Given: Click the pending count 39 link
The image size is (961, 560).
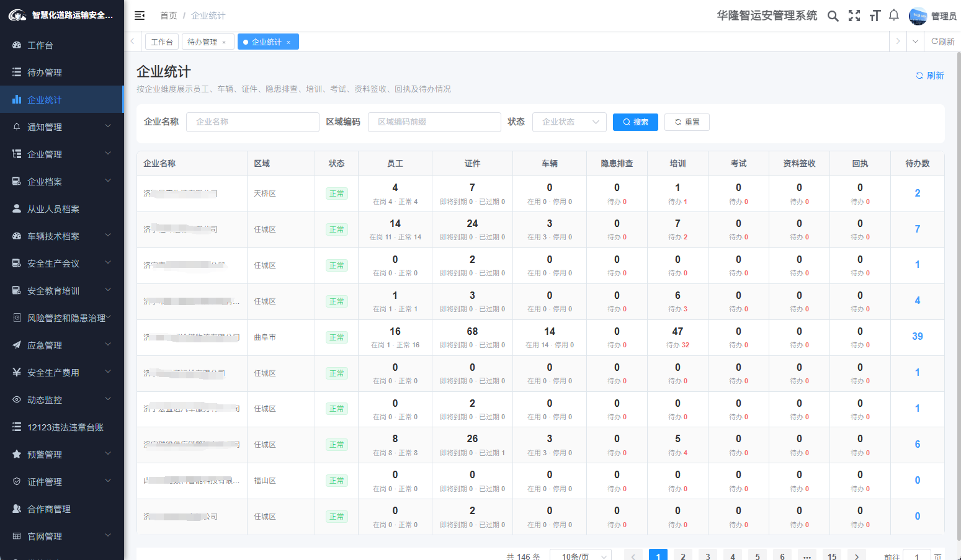Looking at the screenshot, I should (918, 337).
